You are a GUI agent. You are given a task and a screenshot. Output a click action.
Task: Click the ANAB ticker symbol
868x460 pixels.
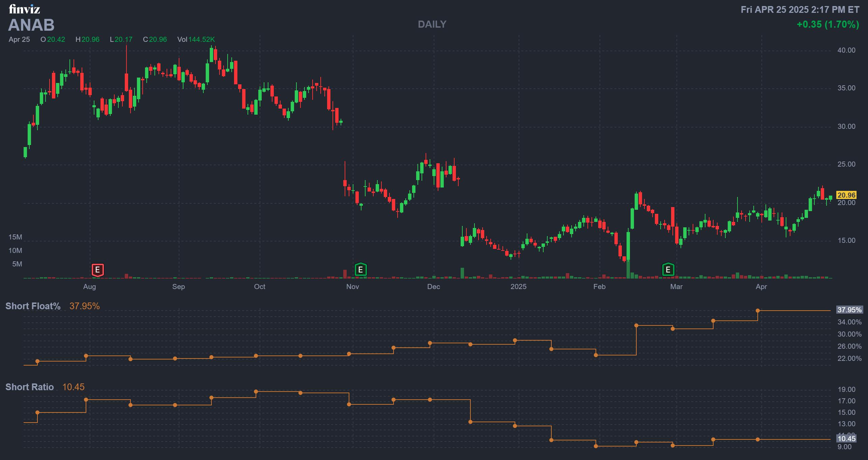(x=31, y=25)
